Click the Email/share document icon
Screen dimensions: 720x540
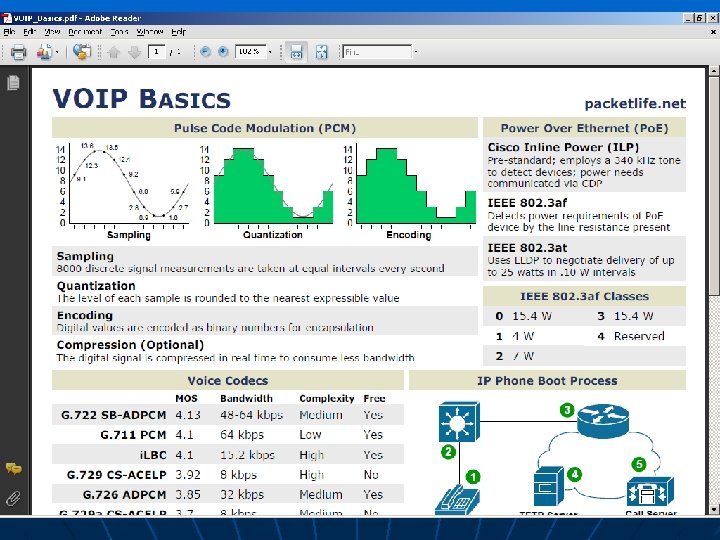(45, 52)
